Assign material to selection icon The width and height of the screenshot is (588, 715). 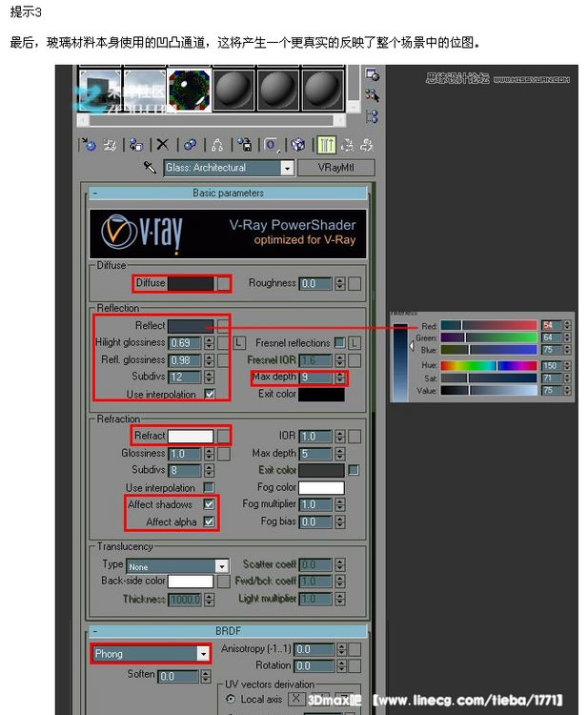(136, 145)
